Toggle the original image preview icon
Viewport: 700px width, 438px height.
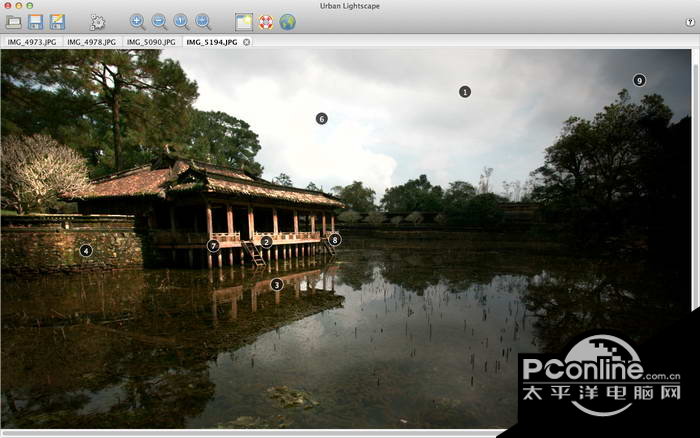pyautogui.click(x=244, y=22)
